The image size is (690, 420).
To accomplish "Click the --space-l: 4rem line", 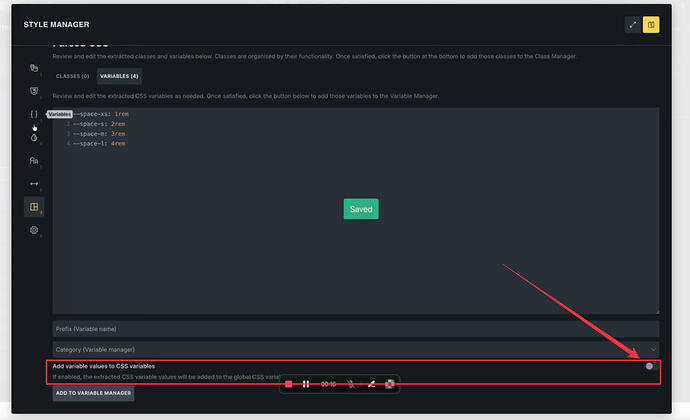I will tap(99, 144).
